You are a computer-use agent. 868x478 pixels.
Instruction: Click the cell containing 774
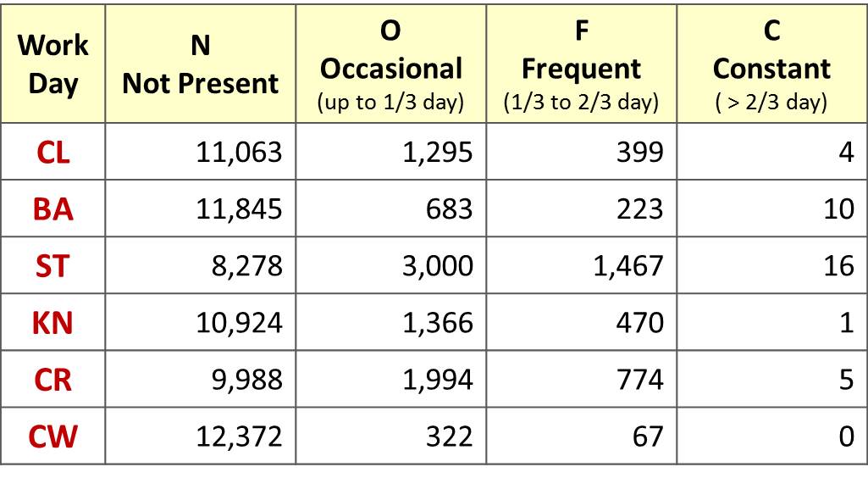[640, 380]
